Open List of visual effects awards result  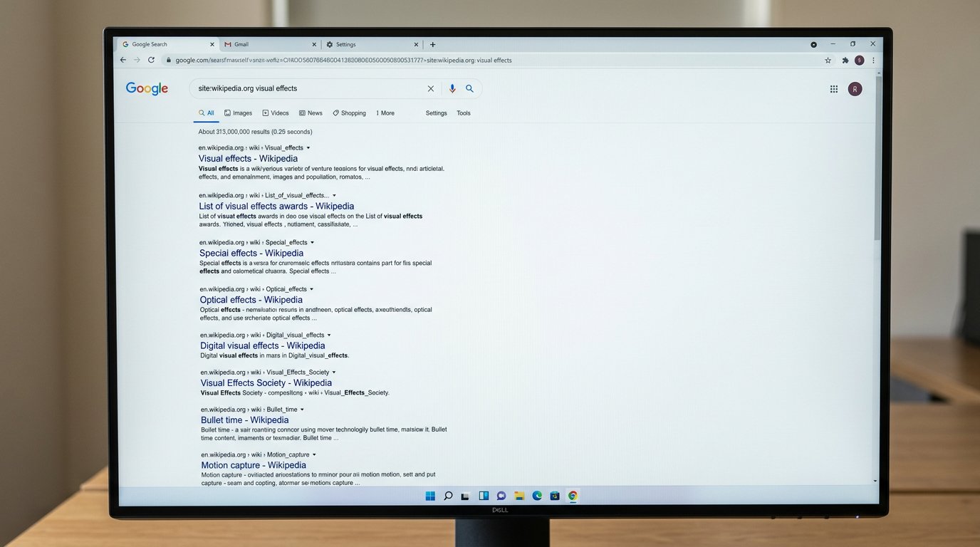click(276, 207)
